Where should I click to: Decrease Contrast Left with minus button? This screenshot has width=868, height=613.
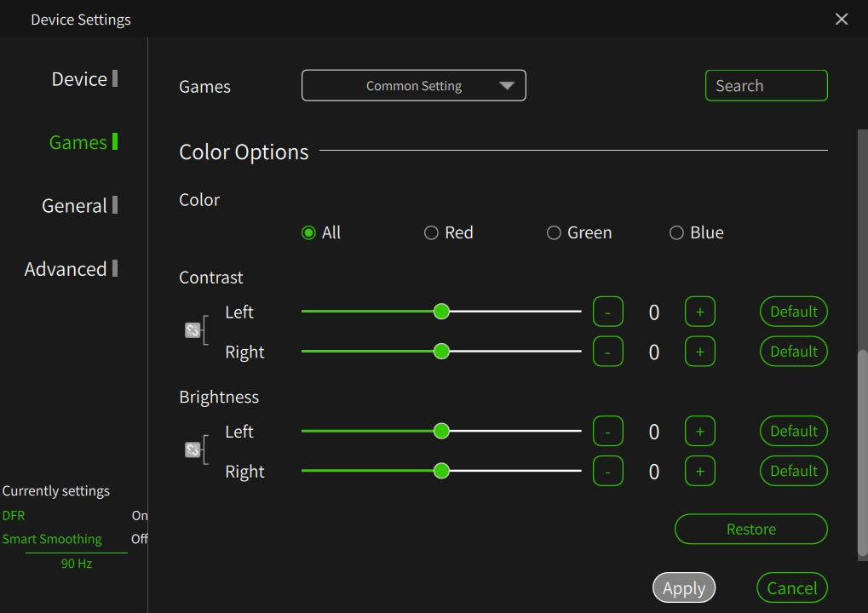click(x=607, y=312)
